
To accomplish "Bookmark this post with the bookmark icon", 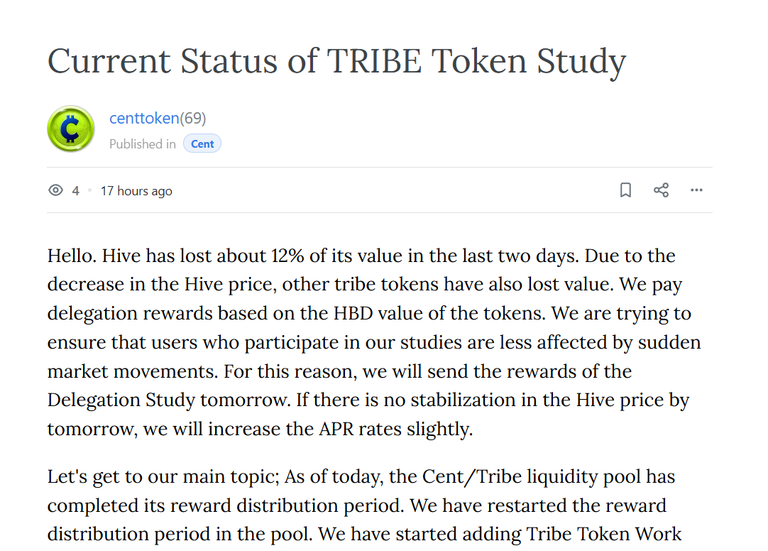I will click(625, 190).
